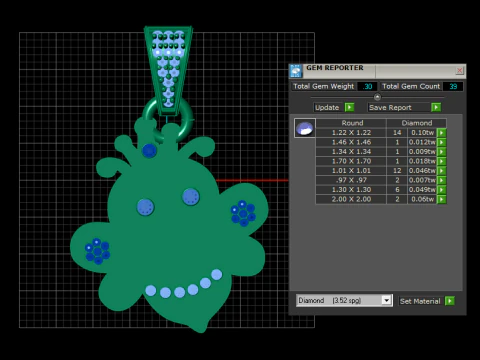The width and height of the screenshot is (480, 360).
Task: Click the Round column header
Action: [x=351, y=123]
